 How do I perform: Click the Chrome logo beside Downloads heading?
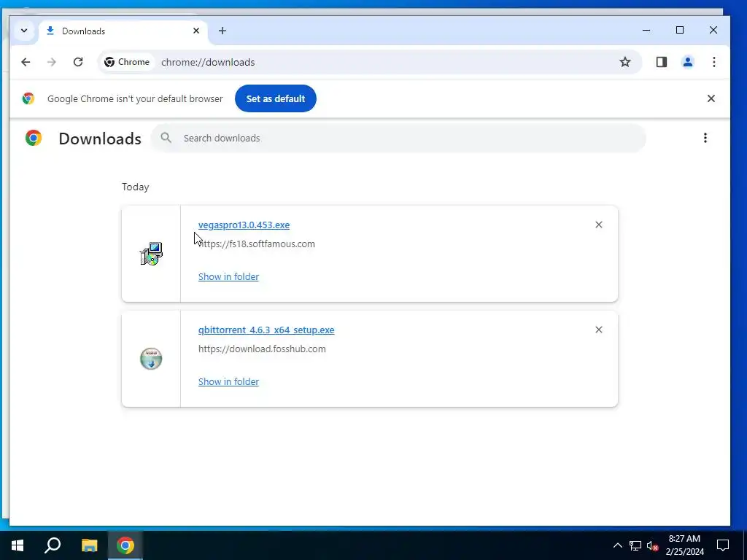(x=34, y=138)
